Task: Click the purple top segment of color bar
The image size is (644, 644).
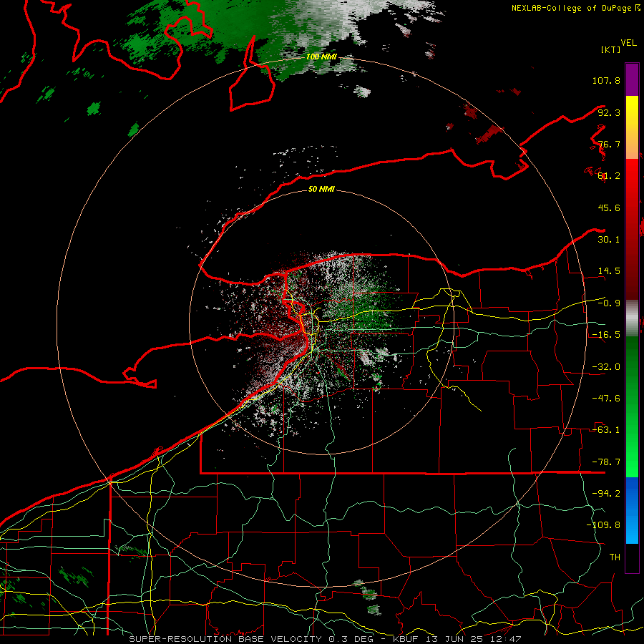Action: click(632, 79)
